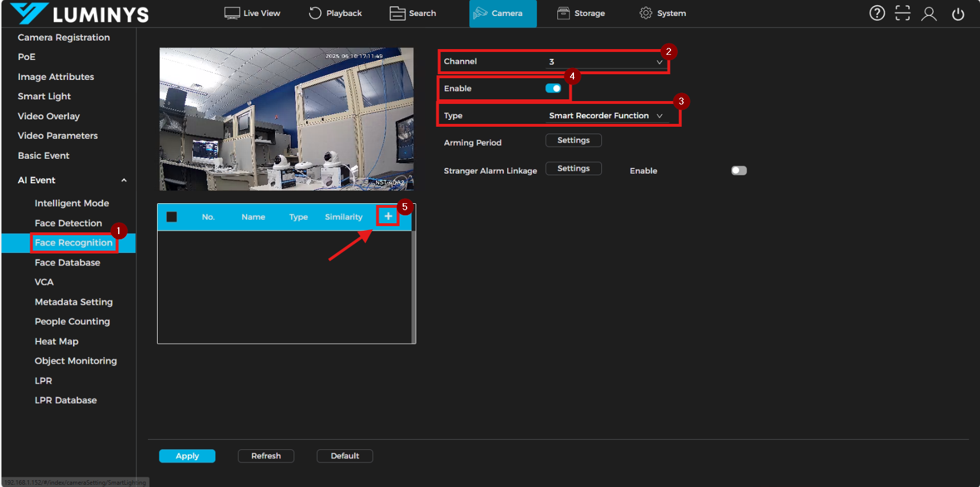The image size is (980, 487).
Task: Open the user account icon
Action: point(929,14)
